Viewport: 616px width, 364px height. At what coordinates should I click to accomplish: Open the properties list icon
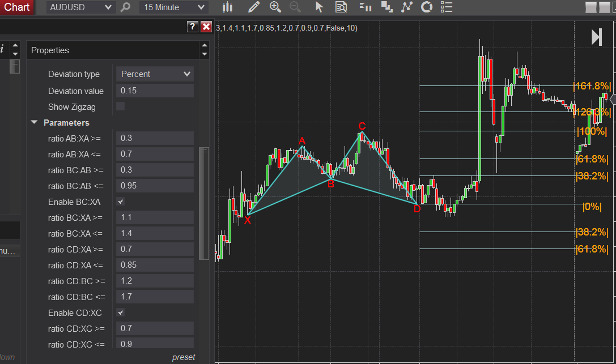(447, 7)
